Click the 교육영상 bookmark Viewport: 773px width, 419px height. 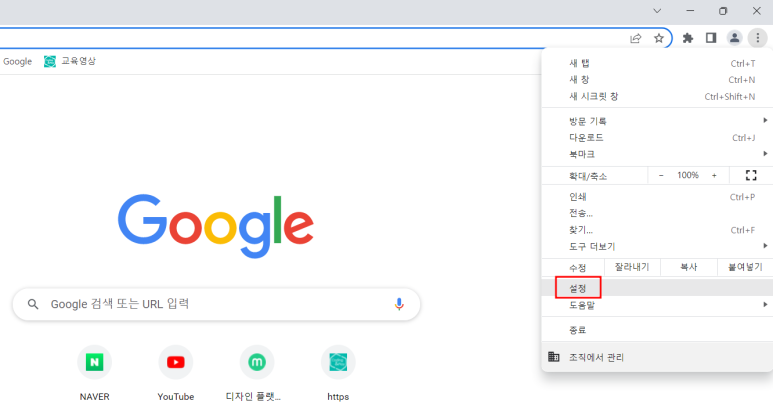70,61
